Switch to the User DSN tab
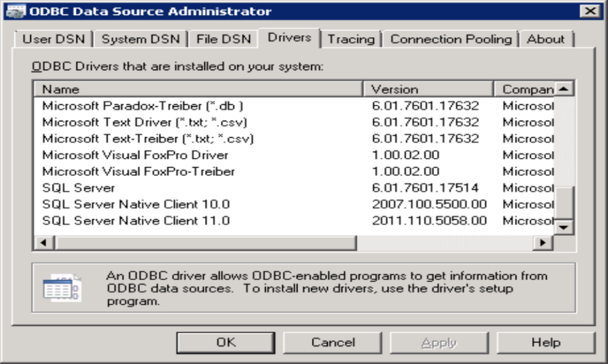The height and width of the screenshot is (364, 608). coord(53,39)
